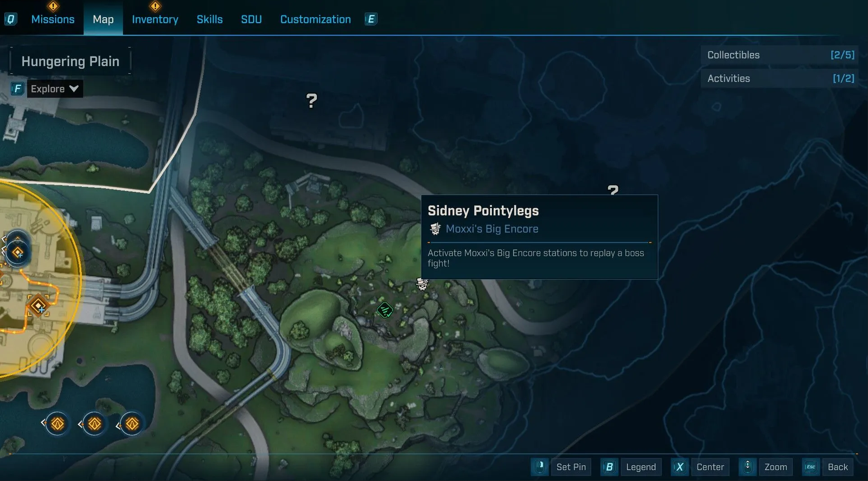Select the green mission marker icon
Viewport: 868px width, 481px height.
[x=385, y=310]
